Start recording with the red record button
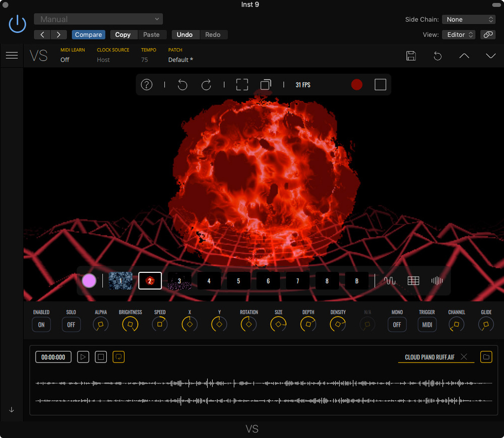This screenshot has width=504, height=438. tap(357, 85)
